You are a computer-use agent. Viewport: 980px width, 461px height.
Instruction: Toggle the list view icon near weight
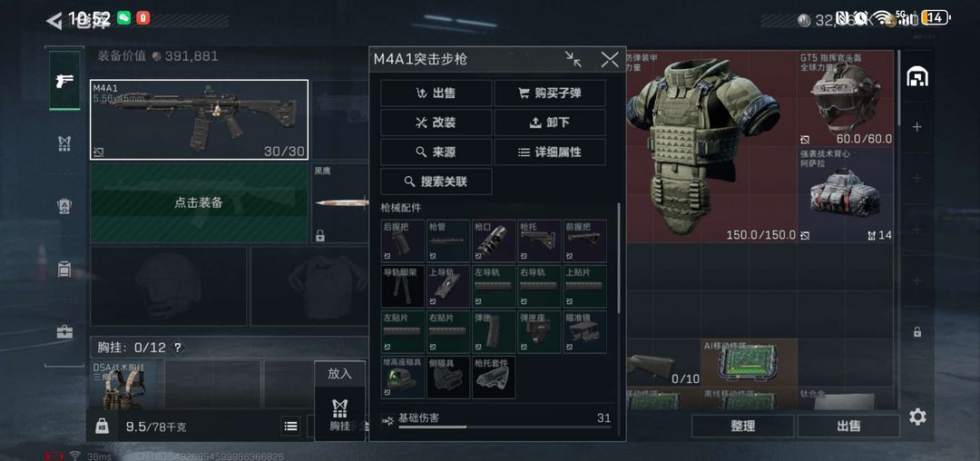click(x=290, y=426)
